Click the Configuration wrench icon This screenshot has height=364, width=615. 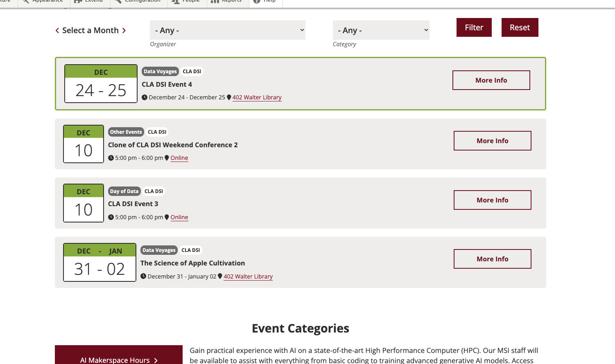point(118,1)
